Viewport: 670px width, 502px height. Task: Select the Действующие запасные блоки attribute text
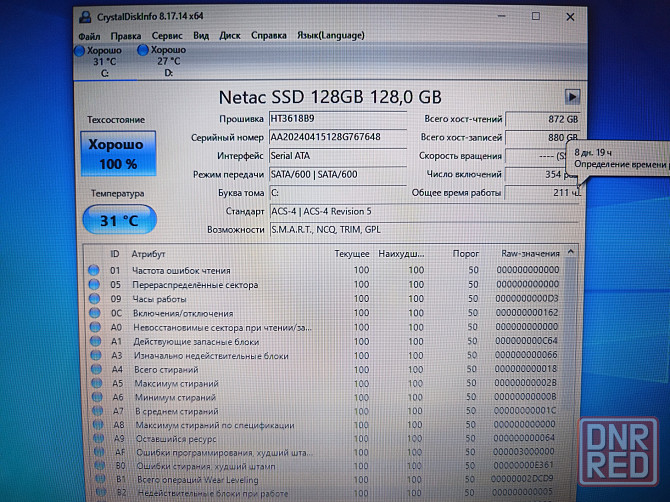[x=197, y=342]
